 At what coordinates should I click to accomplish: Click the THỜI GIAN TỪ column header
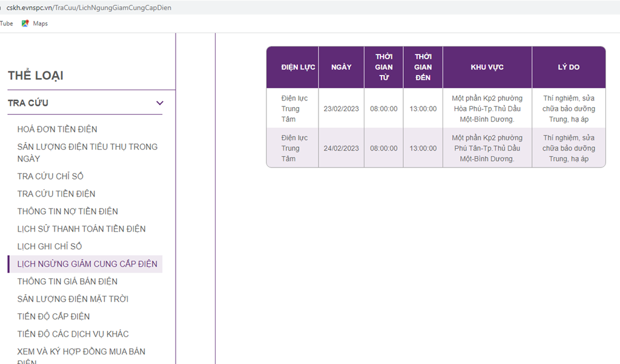[x=383, y=67]
